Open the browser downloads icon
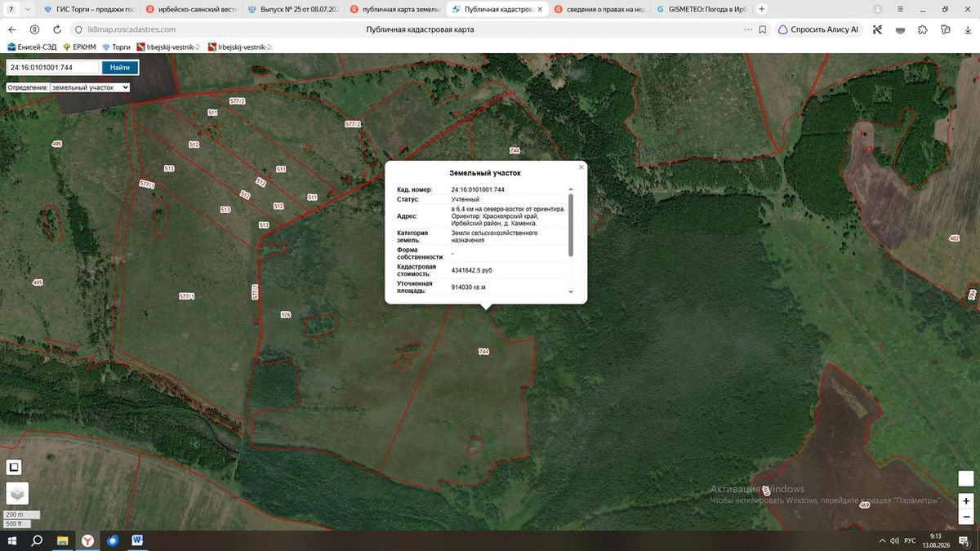 [x=968, y=29]
